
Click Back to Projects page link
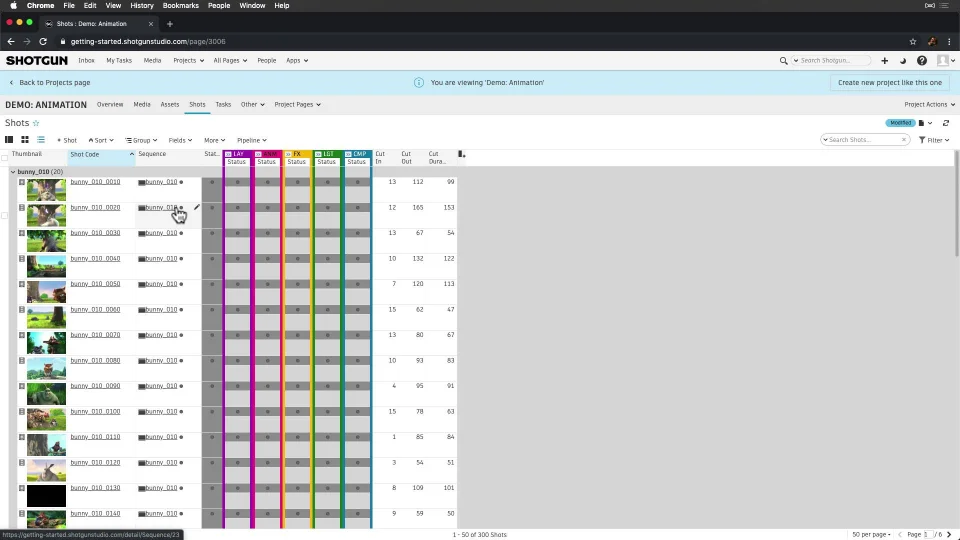pos(50,83)
